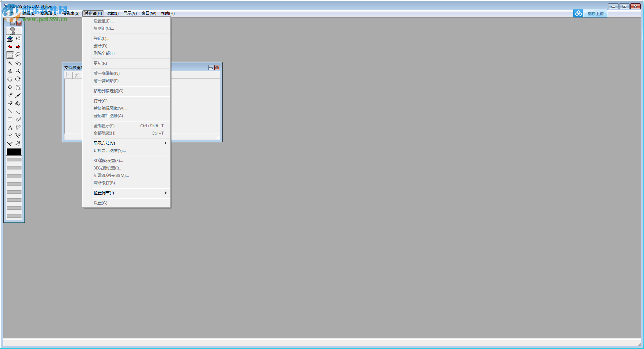Collapse the floating tool palette
Viewport: 644px width, 349px height.
[13, 23]
